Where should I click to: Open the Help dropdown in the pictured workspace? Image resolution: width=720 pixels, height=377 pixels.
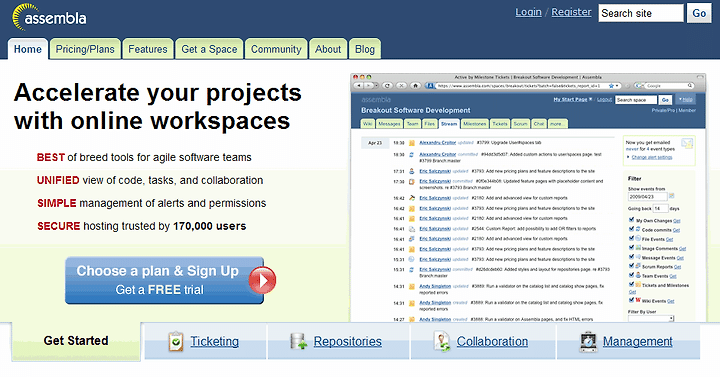(x=686, y=99)
